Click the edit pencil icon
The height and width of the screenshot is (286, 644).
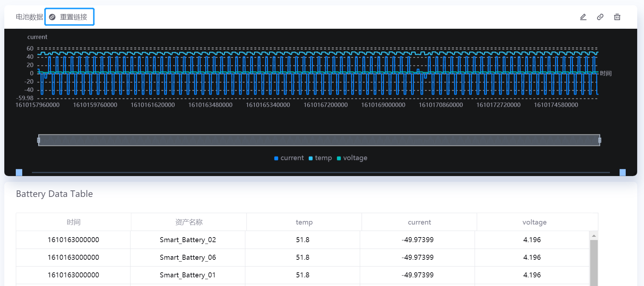[x=583, y=17]
